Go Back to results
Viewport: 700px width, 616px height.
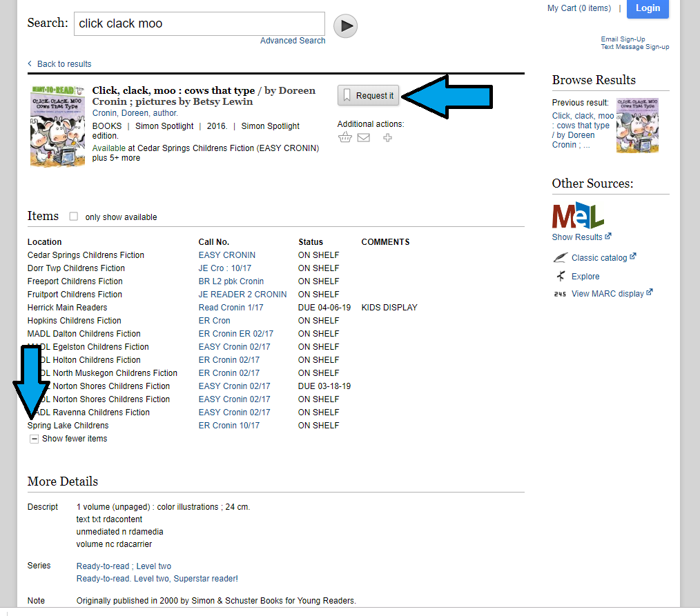(64, 63)
